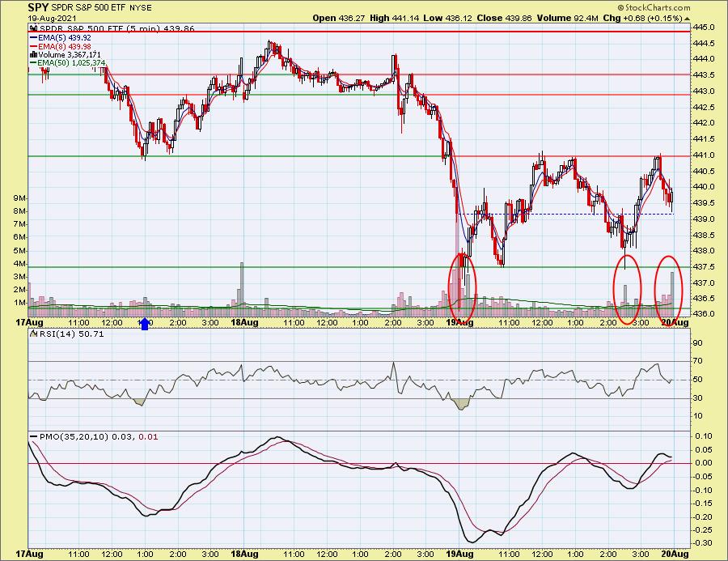Click the 443.5 price axis label
This screenshot has height=561, width=728.
coord(704,75)
